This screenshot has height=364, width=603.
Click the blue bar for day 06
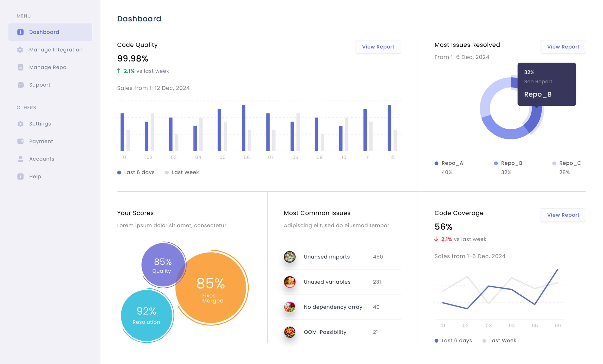click(x=244, y=128)
